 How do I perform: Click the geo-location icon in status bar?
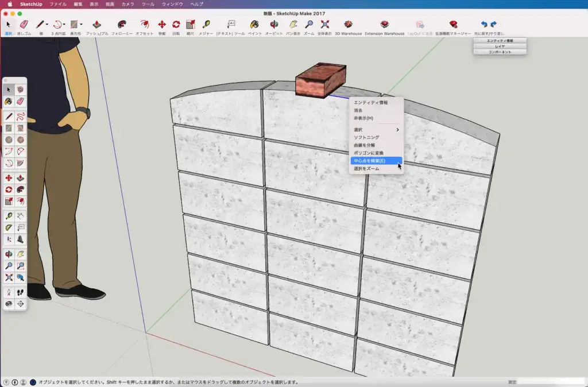click(x=6, y=382)
